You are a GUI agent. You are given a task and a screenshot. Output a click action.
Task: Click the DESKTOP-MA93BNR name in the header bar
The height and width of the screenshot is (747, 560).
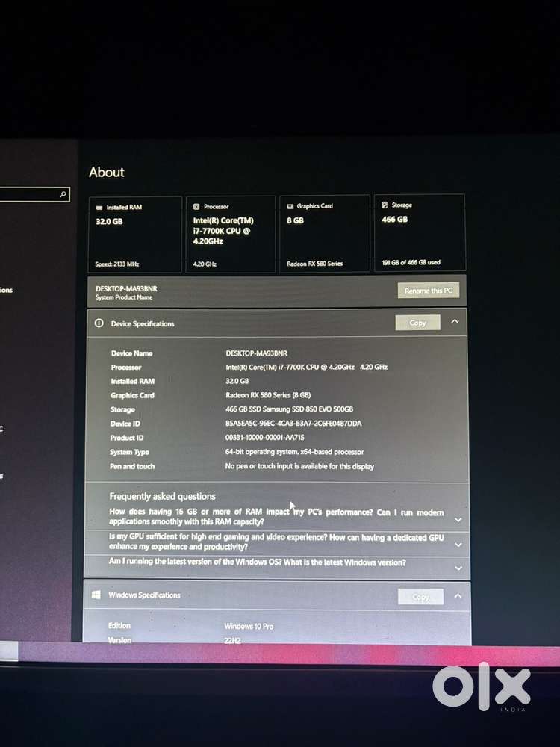click(126, 288)
